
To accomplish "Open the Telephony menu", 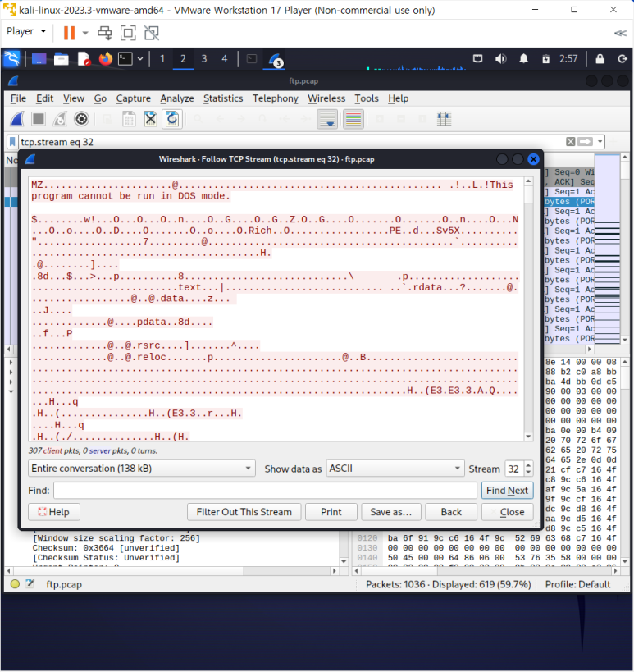I will 275,98.
